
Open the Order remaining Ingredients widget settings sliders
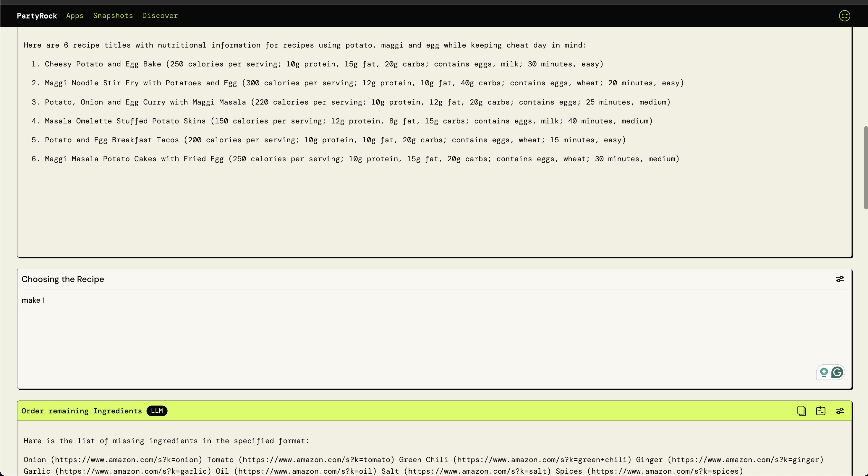click(840, 411)
